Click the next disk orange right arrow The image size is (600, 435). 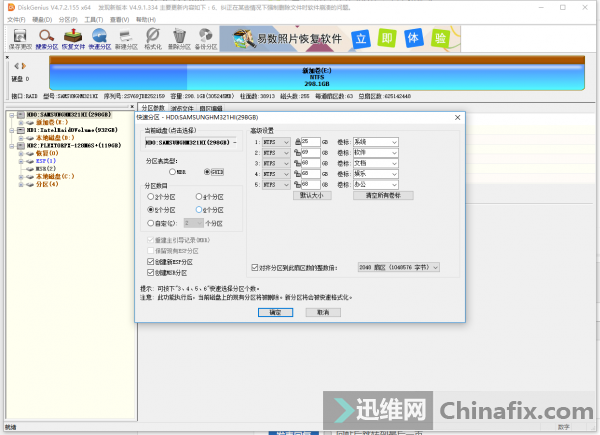pyautogui.click(x=24, y=66)
